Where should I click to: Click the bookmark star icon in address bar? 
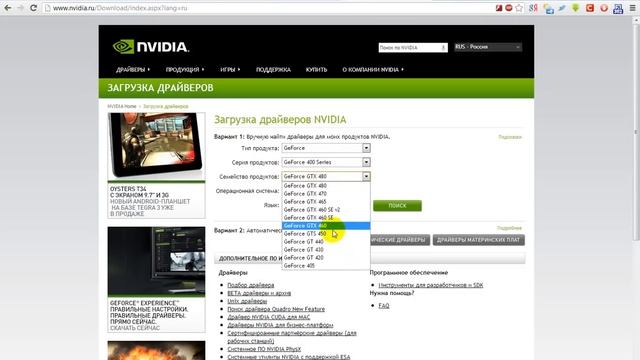point(519,8)
